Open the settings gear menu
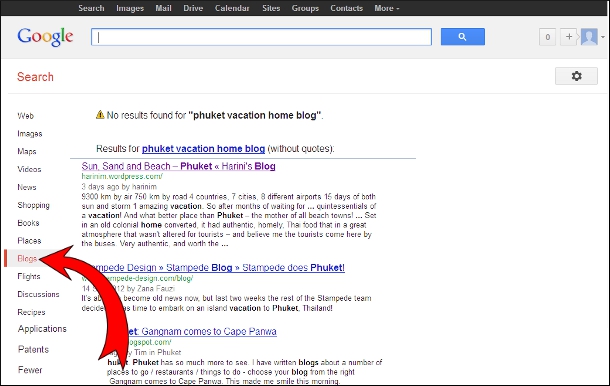The image size is (610, 386). click(576, 76)
